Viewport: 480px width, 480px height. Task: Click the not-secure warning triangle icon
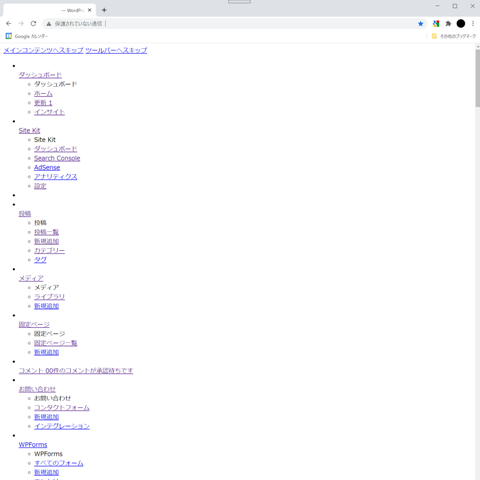pos(49,24)
